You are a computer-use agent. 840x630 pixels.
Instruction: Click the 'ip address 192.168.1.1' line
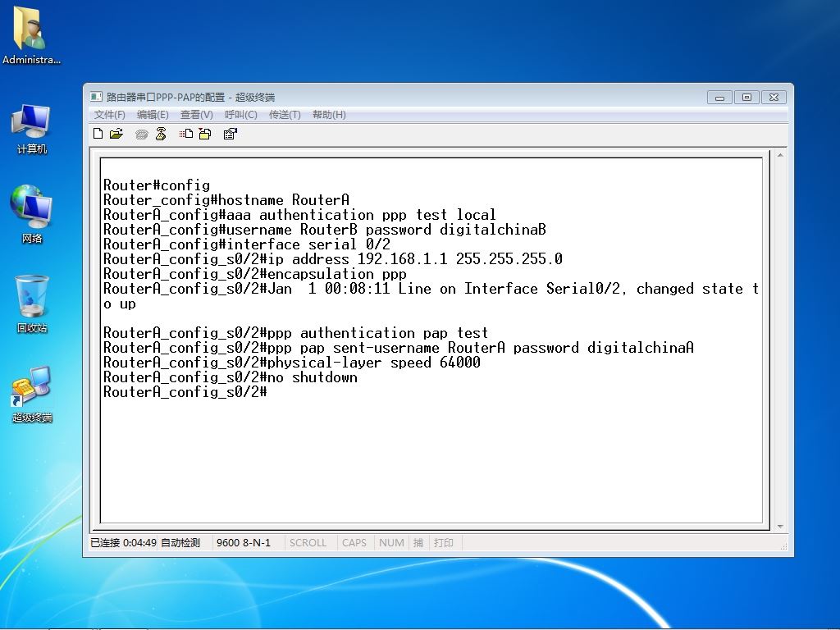point(333,259)
